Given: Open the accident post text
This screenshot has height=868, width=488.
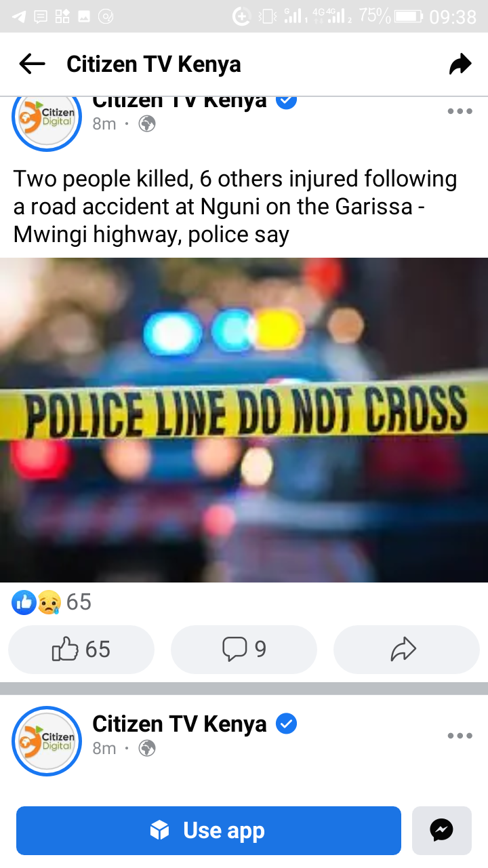Looking at the screenshot, I should pyautogui.click(x=235, y=207).
